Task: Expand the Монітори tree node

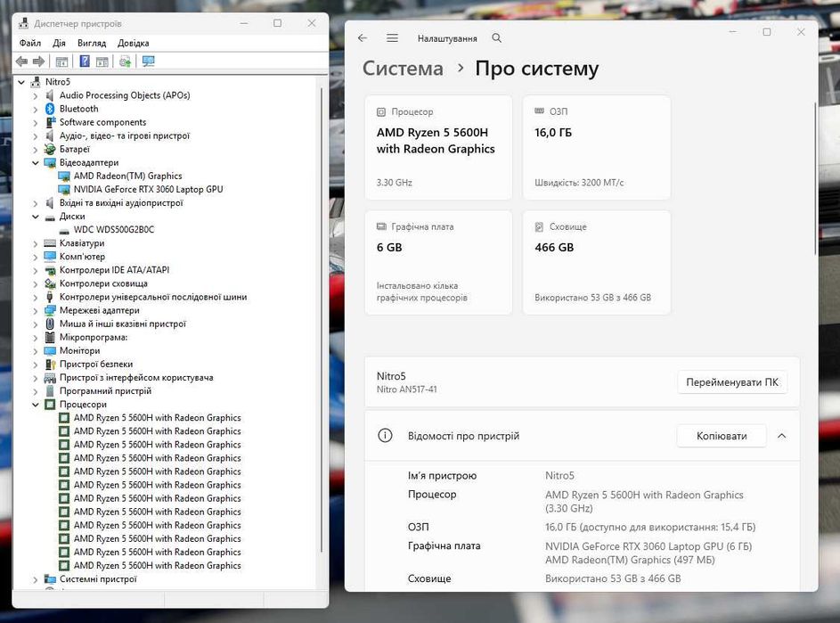Action: 36,350
